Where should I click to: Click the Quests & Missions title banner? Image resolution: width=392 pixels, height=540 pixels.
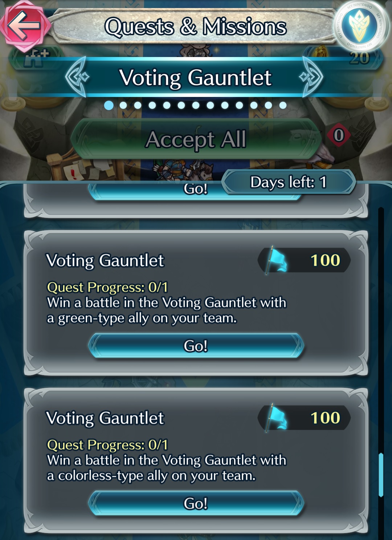click(x=195, y=27)
